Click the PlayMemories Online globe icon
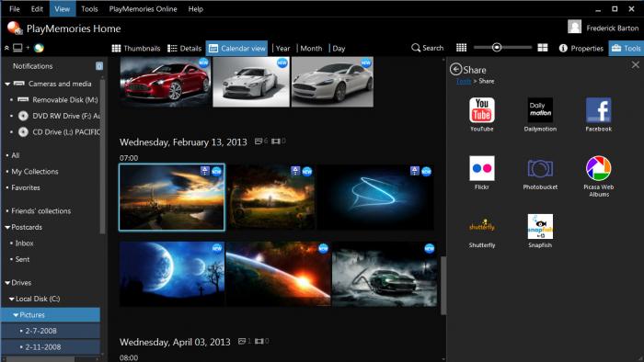The width and height of the screenshot is (644, 362). click(39, 48)
